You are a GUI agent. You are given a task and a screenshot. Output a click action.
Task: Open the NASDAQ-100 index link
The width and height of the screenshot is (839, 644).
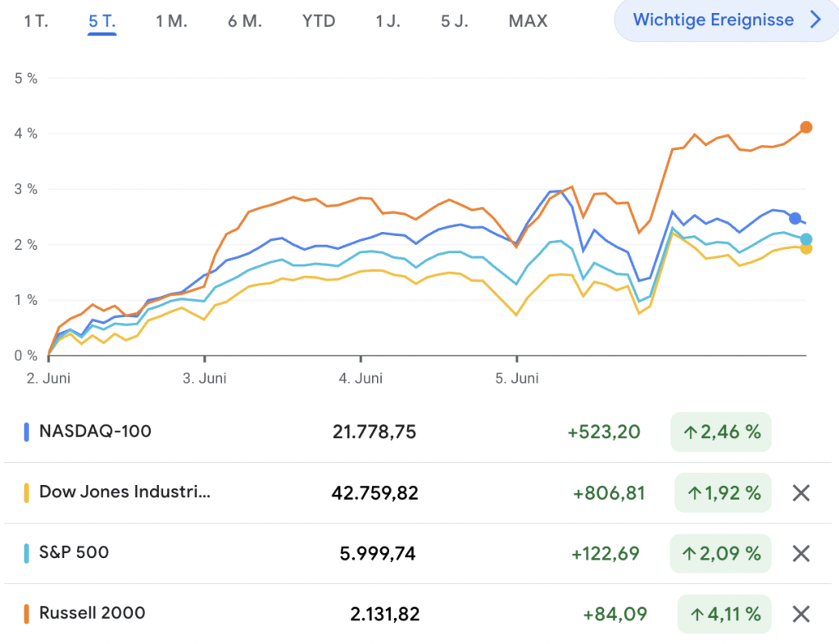95,431
